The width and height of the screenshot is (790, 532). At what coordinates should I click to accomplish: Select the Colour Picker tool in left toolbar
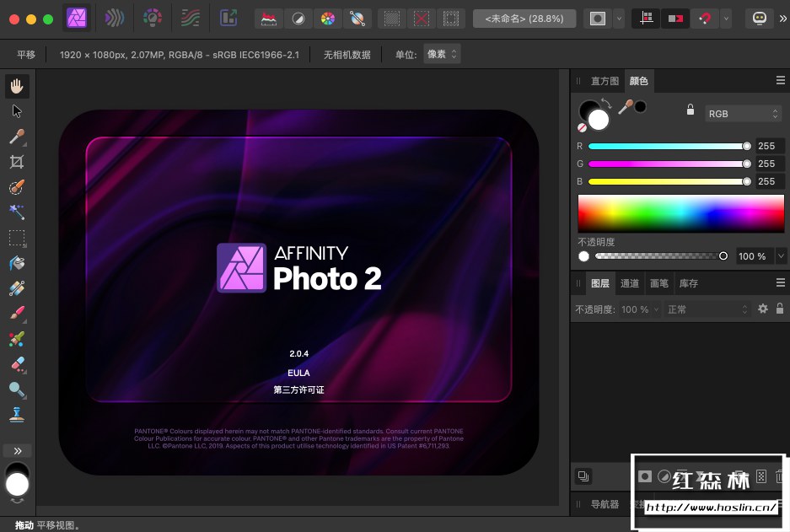[x=17, y=137]
